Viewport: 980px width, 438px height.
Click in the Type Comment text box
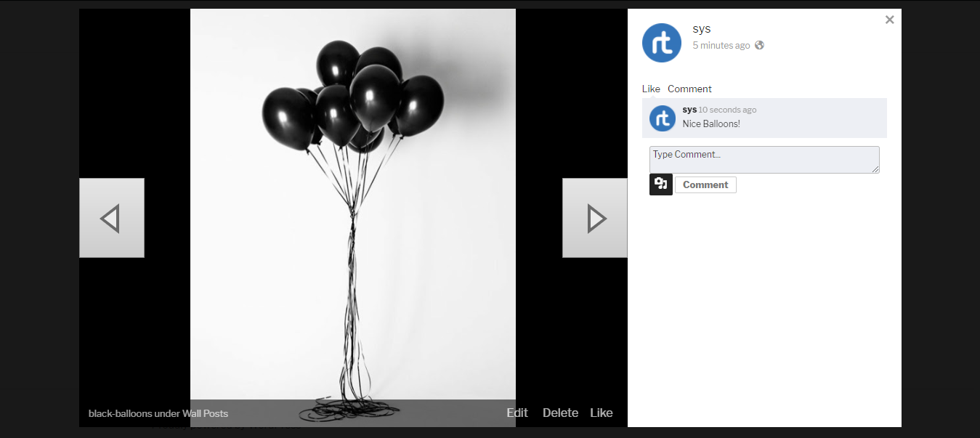coord(764,160)
